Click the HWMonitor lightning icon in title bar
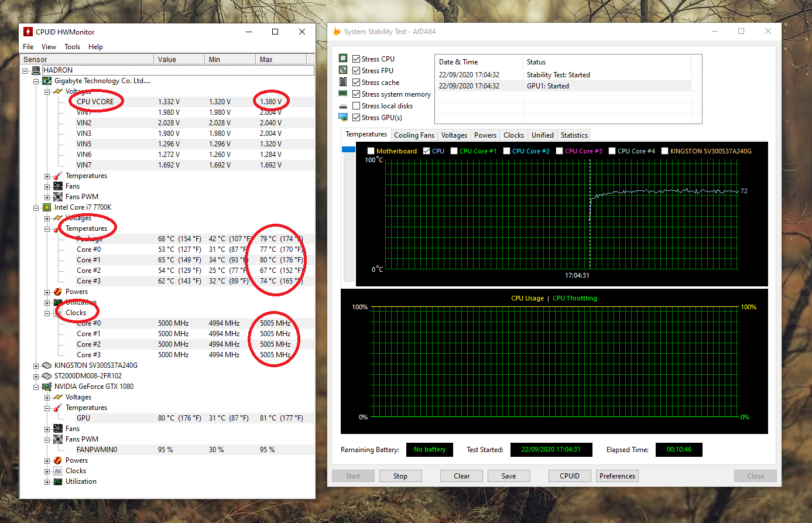The width and height of the screenshot is (812, 523). (x=28, y=32)
